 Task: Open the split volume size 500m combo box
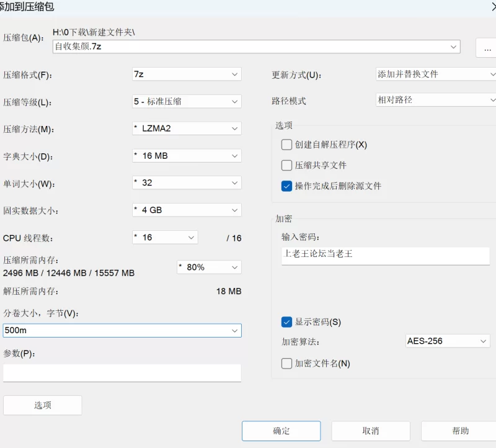pyautogui.click(x=122, y=331)
